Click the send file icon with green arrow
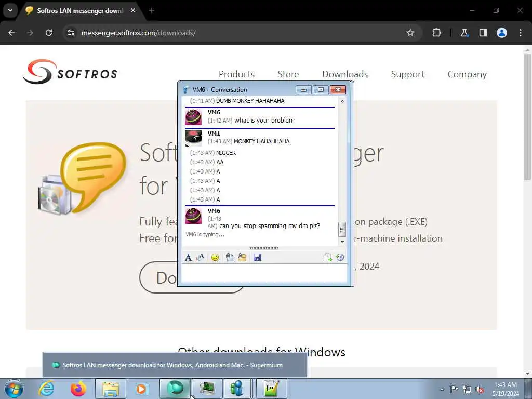 pyautogui.click(x=327, y=258)
